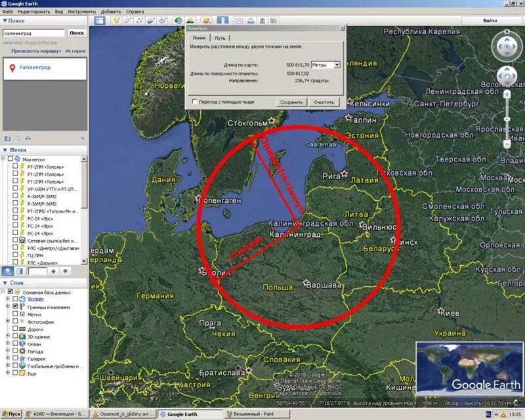The height and width of the screenshot is (420, 525).
Task: Toggle the sidebar visibility toolbar icon
Action: click(x=100, y=20)
